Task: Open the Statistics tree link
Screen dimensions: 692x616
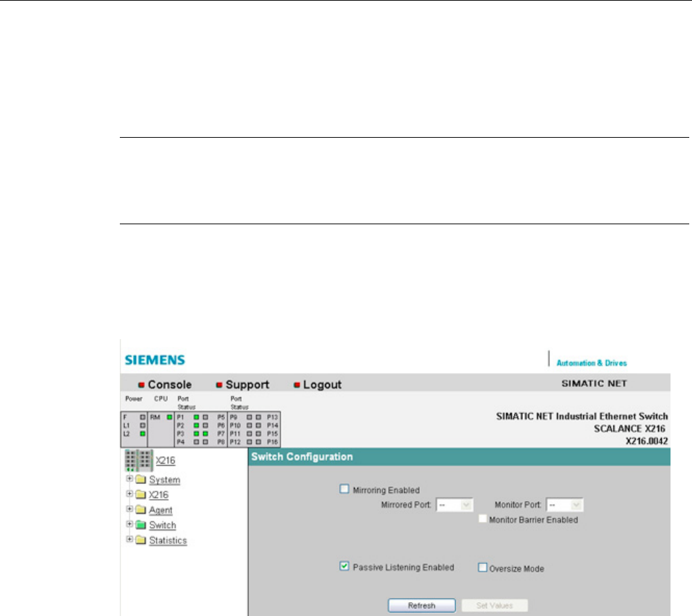Action: pyautogui.click(x=168, y=541)
